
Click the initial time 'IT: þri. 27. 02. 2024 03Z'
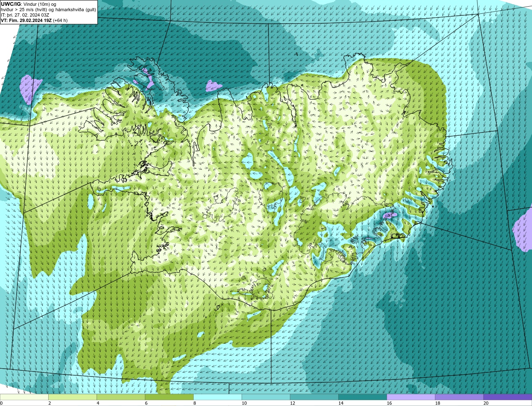point(25,15)
